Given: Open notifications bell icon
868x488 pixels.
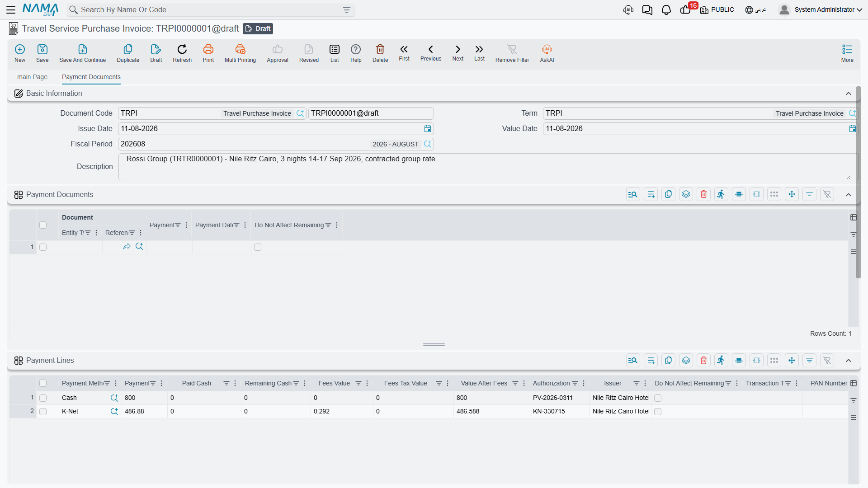Looking at the screenshot, I should [666, 10].
